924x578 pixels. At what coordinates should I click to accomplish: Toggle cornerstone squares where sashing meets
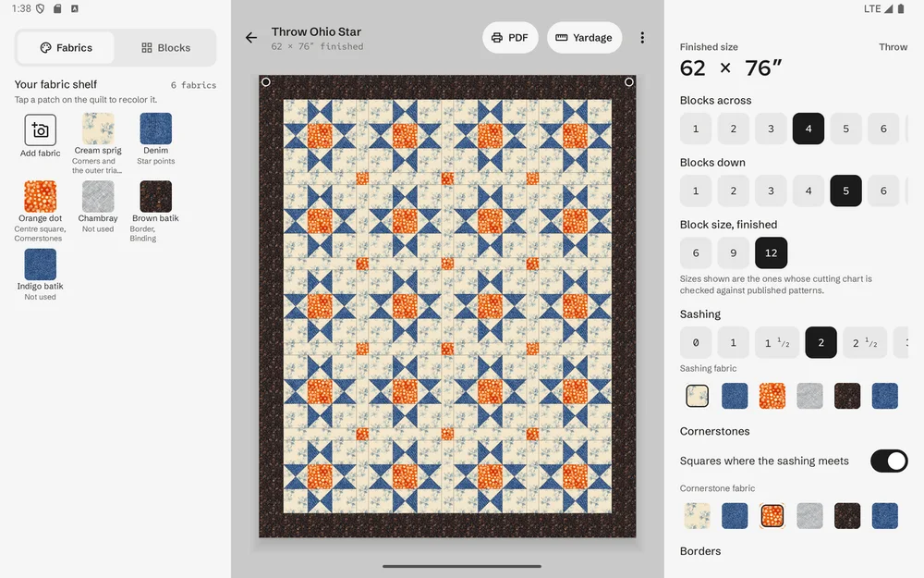(x=889, y=461)
